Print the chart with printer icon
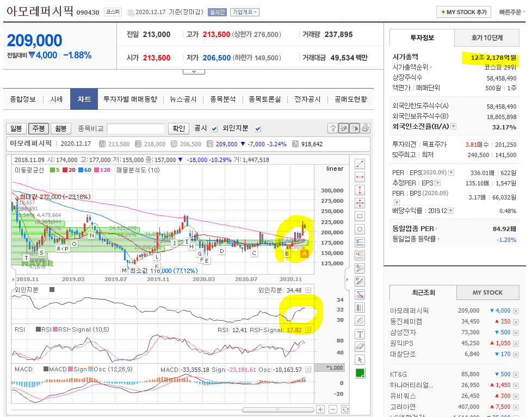This screenshot has height=417, width=532. click(365, 128)
